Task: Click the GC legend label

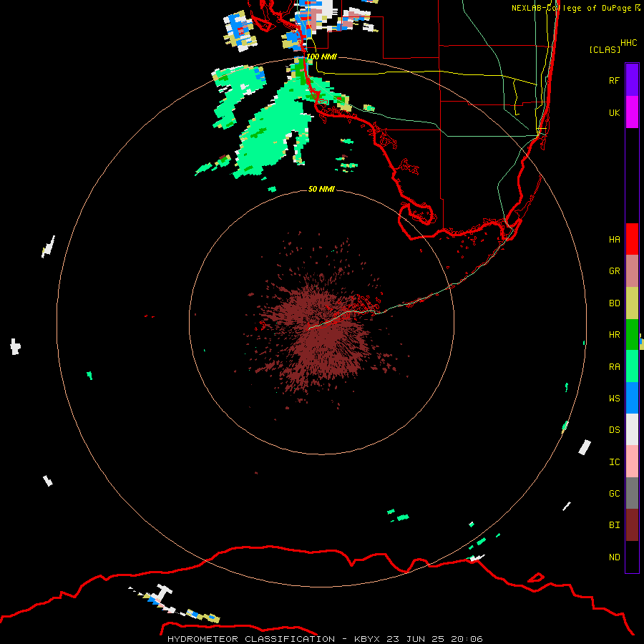Action: point(614,494)
